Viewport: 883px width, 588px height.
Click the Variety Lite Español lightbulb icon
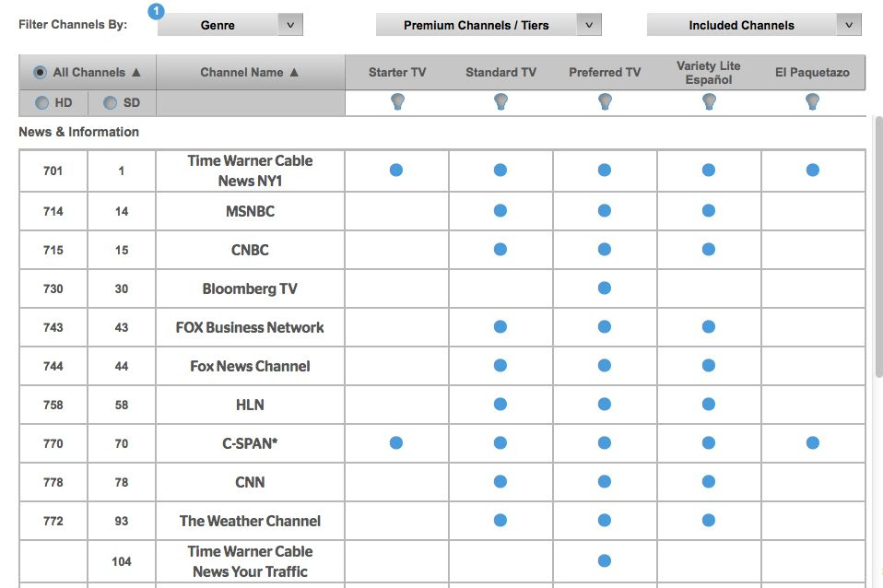pos(709,102)
